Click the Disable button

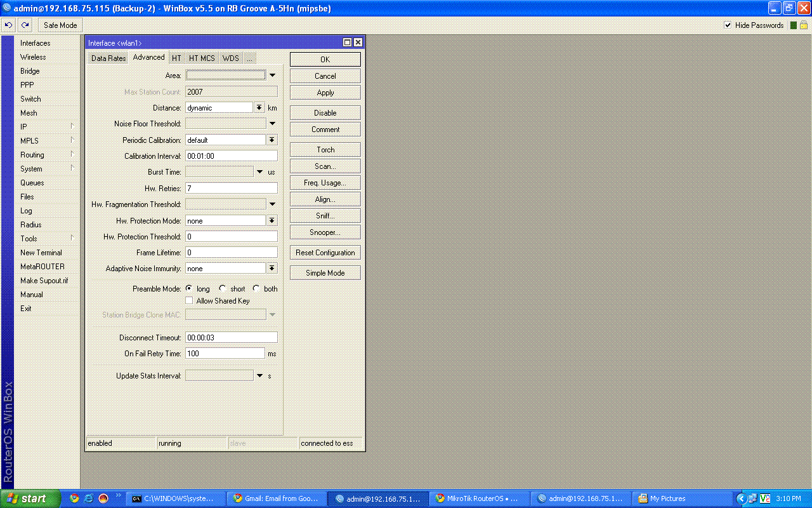click(x=325, y=112)
